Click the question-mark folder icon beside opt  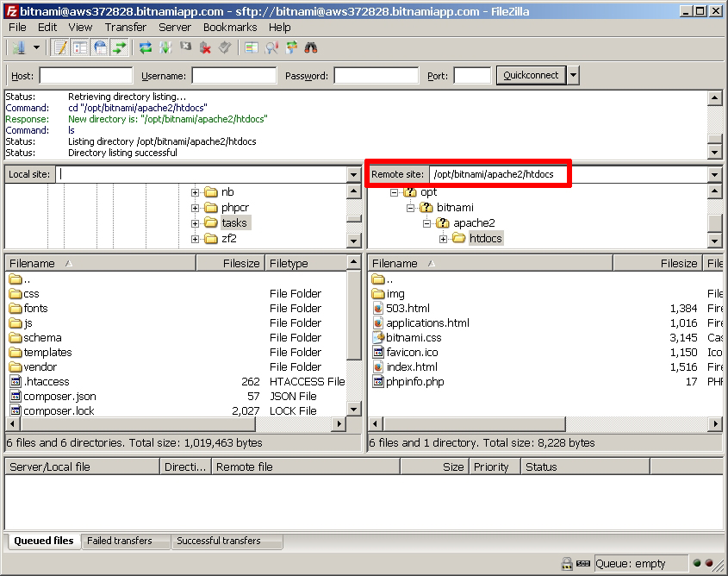410,191
